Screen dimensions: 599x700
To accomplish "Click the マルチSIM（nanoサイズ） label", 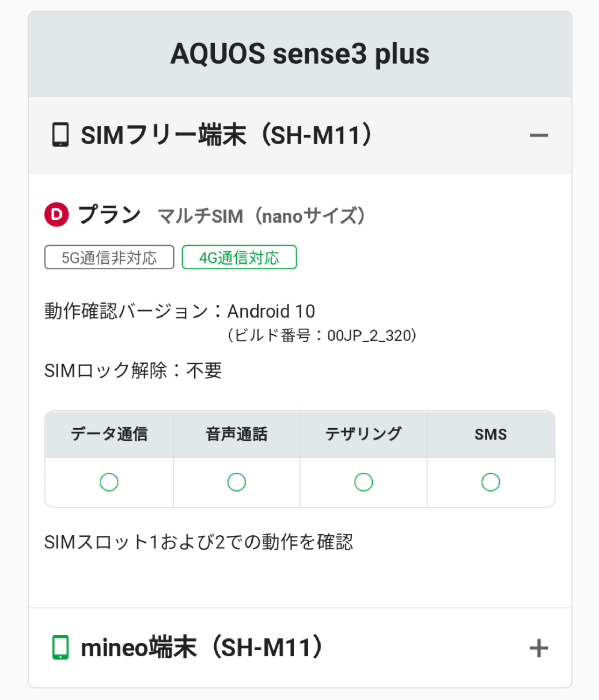I will (x=262, y=216).
